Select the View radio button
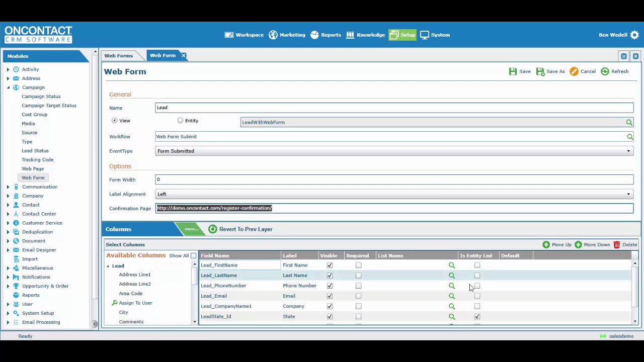 pyautogui.click(x=115, y=121)
